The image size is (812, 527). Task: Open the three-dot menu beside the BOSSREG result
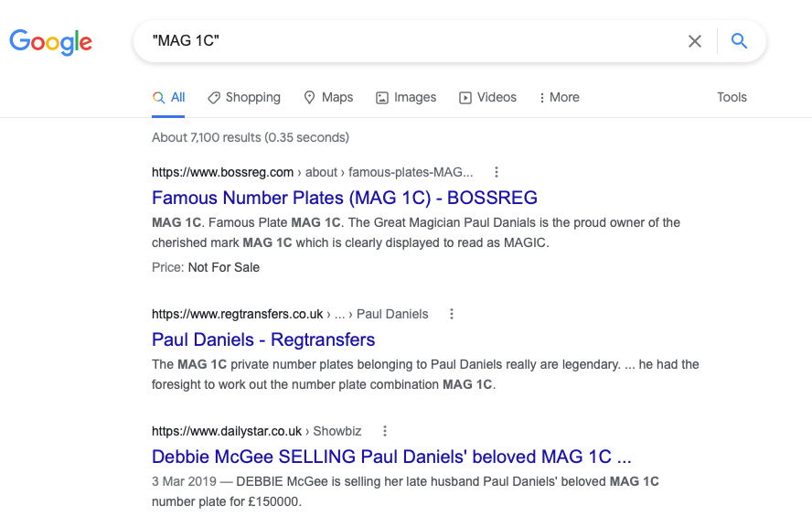(496, 172)
